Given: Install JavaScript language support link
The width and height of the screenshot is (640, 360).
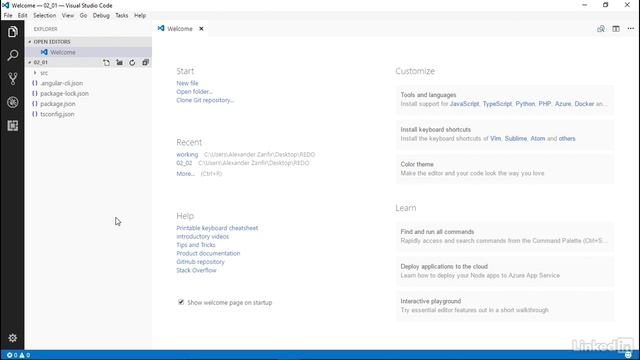Looking at the screenshot, I should pos(464,104).
